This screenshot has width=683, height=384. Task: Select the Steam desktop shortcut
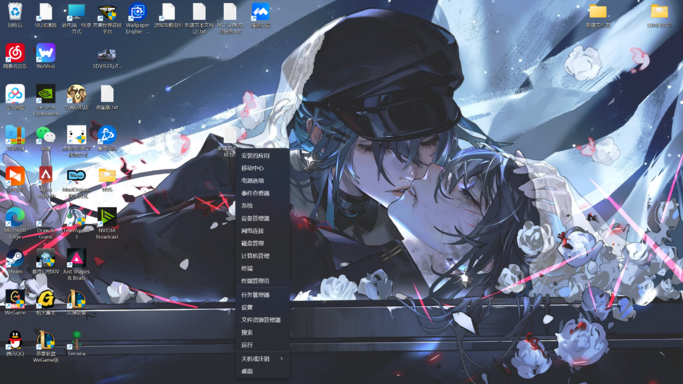pyautogui.click(x=15, y=261)
